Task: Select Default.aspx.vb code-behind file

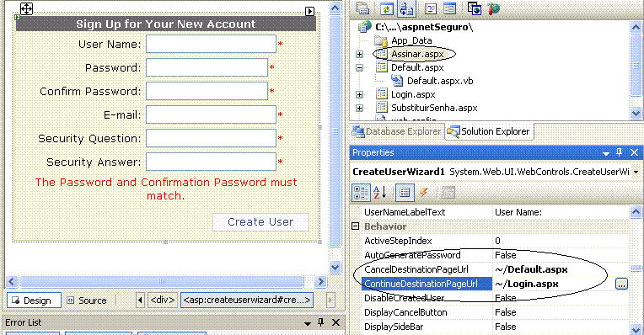Action: (x=440, y=81)
